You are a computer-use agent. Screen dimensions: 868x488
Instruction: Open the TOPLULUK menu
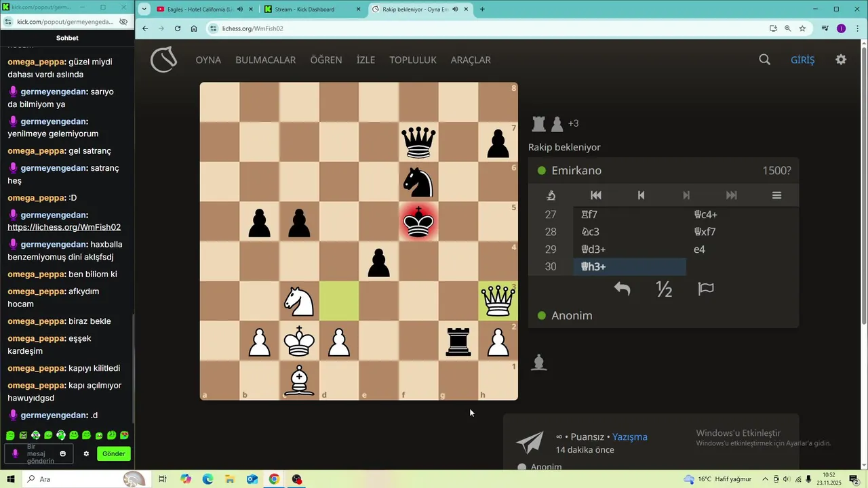(x=413, y=60)
